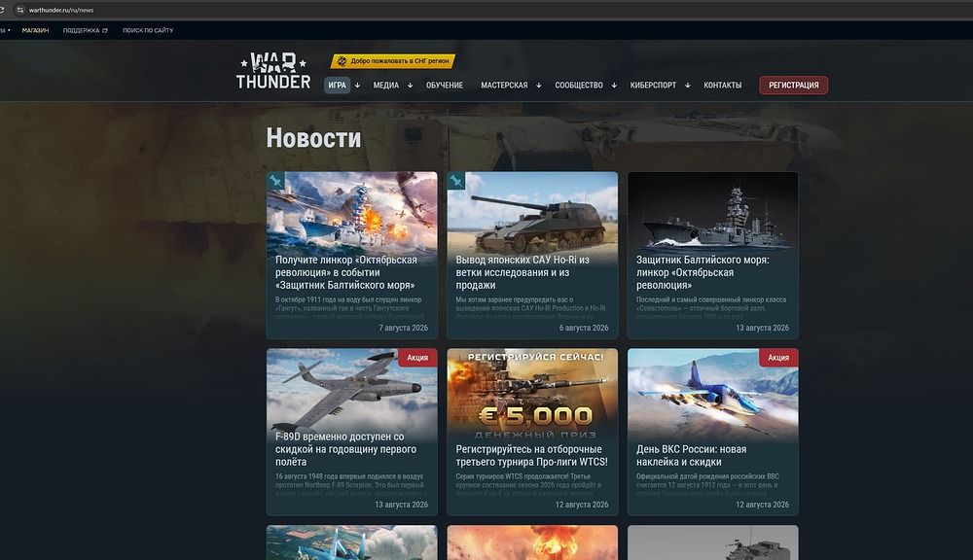Expand the arrow next to КИБЕРСПОРТ
Image resolution: width=973 pixels, height=560 pixels.
click(x=688, y=86)
